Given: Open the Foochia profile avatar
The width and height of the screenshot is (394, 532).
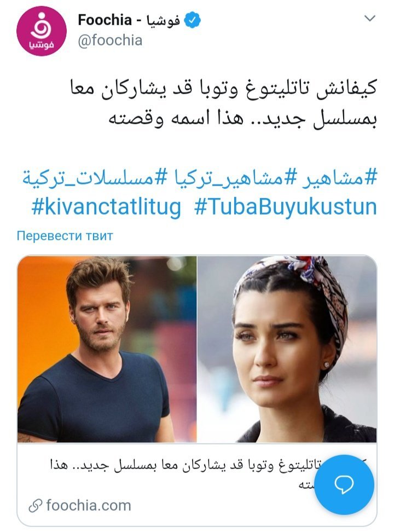Looking at the screenshot, I should click(x=42, y=31).
